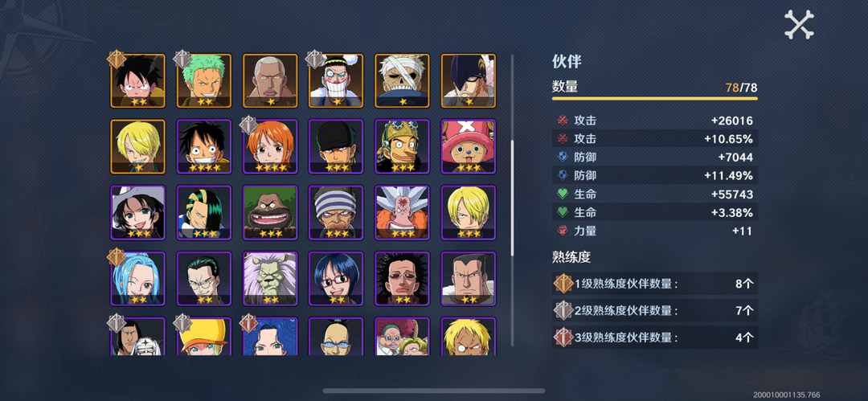Click the defense shield icon beside +7044
The image size is (868, 401).
click(563, 158)
